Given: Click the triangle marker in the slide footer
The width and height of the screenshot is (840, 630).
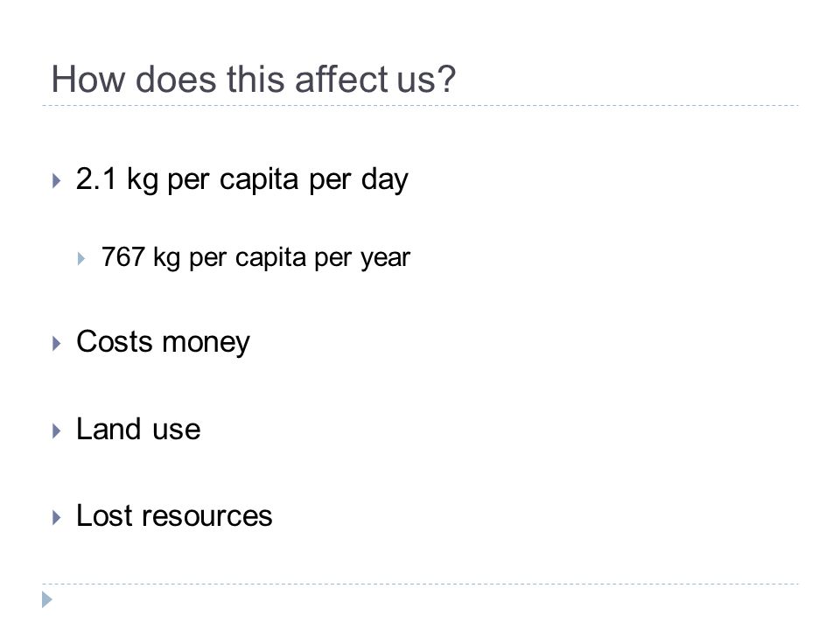Looking at the screenshot, I should (x=47, y=599).
